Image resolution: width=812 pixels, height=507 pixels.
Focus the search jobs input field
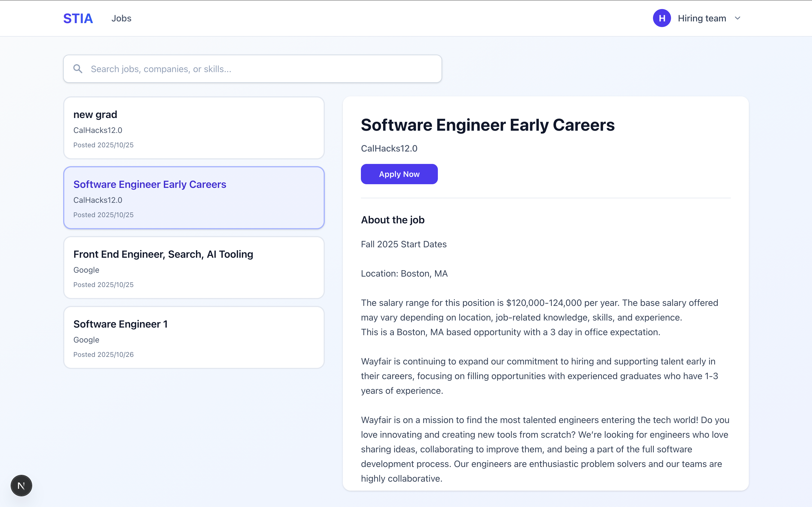click(262, 69)
